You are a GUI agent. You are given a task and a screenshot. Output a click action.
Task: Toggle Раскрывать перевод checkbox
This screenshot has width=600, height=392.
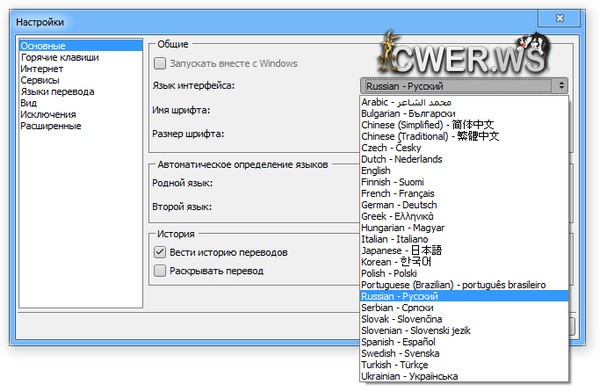click(160, 271)
